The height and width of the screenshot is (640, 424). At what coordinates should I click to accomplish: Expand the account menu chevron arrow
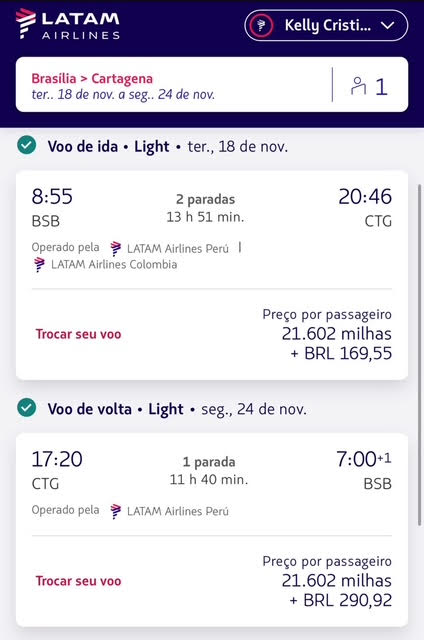[387, 25]
